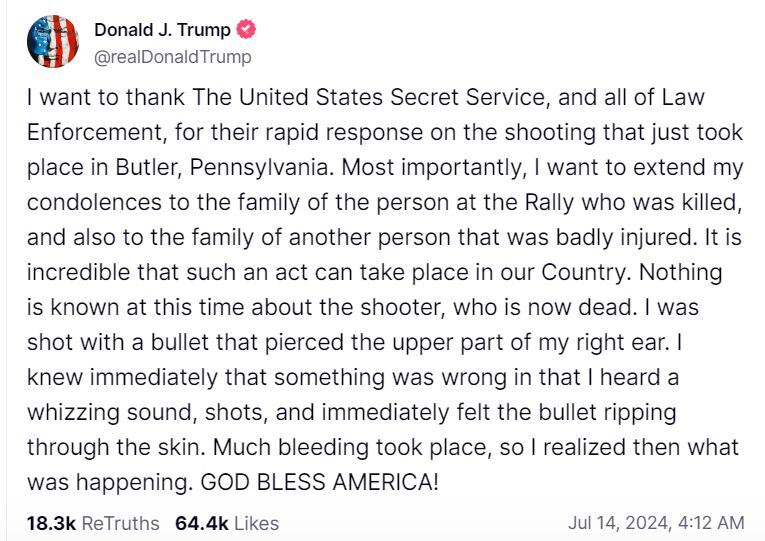Click the phrase GOD BLESS AMERICA!
Screen dimensions: 765x541
[320, 481]
